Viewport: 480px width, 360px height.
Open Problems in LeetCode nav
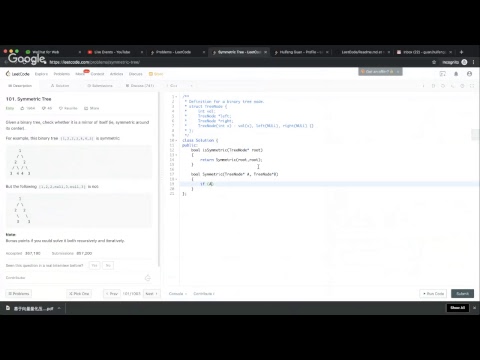pyautogui.click(x=62, y=74)
